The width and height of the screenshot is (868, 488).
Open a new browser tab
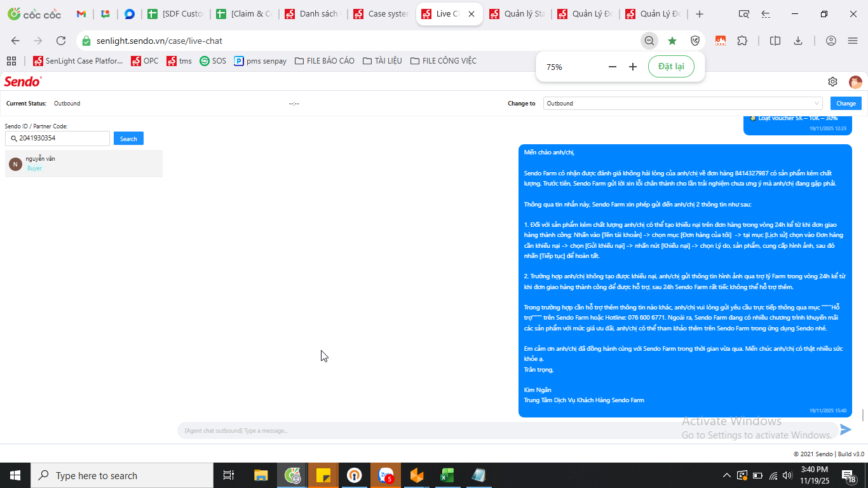pos(700,14)
